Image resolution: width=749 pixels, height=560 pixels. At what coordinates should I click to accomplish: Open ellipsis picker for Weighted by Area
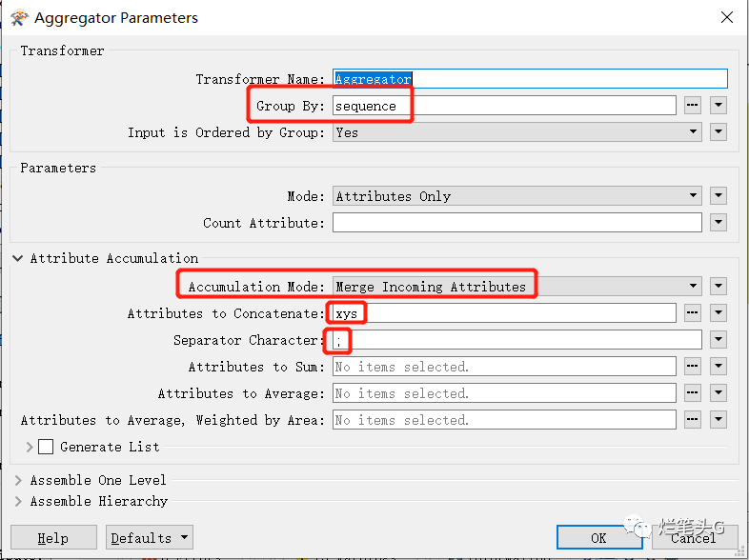click(x=693, y=420)
